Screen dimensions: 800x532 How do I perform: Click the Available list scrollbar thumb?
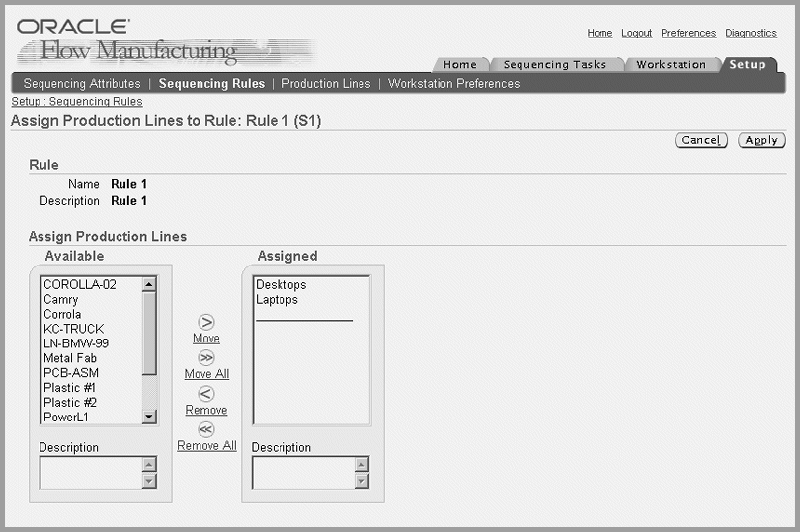pyautogui.click(x=149, y=334)
